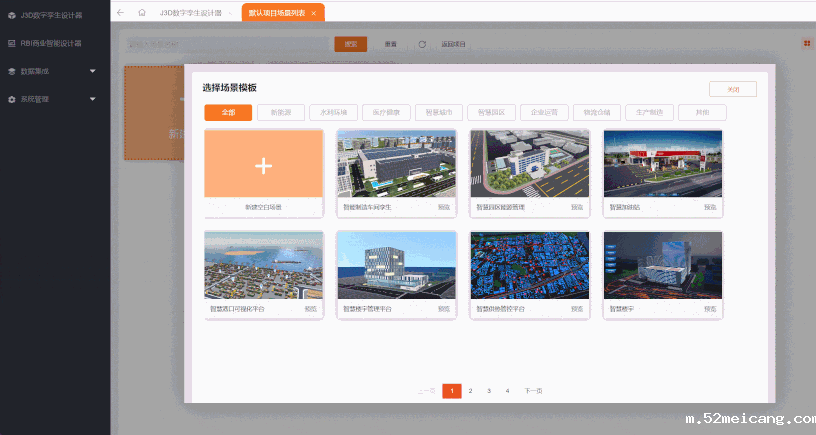This screenshot has height=435, width=816.
Task: Click the J3D数字孪生设计器 sidebar icon
Action: 11,16
